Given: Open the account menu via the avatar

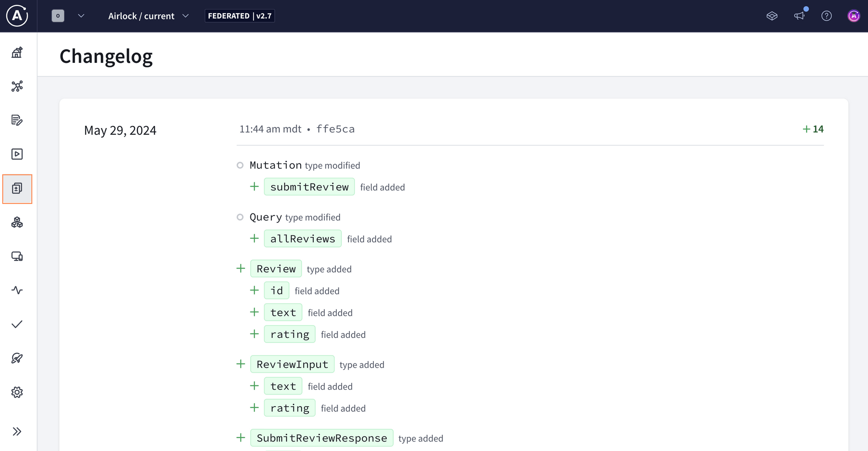Looking at the screenshot, I should point(854,15).
